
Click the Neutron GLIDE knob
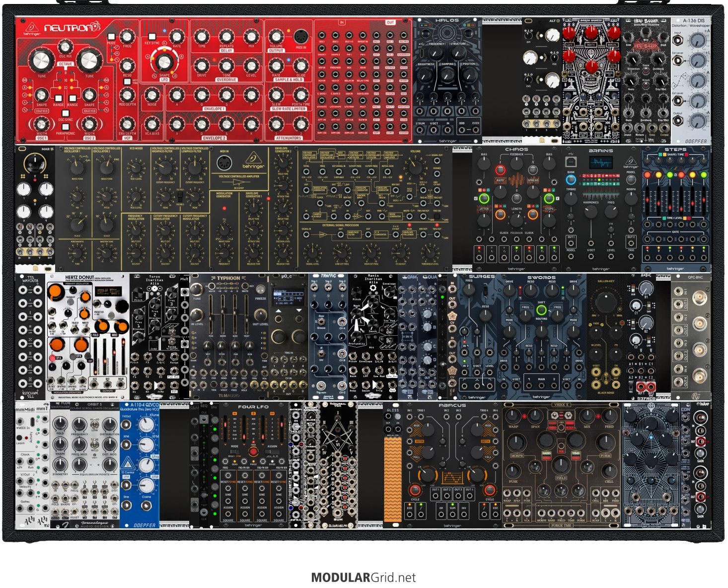(x=301, y=65)
